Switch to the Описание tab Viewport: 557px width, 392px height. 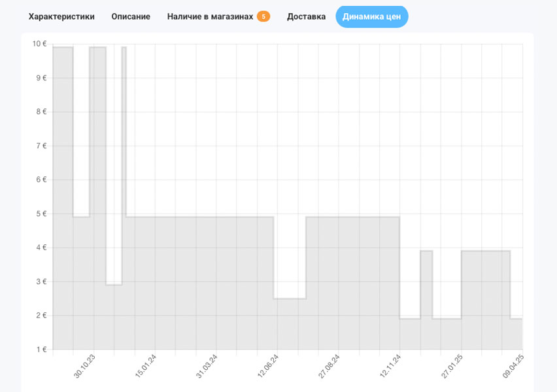click(131, 16)
